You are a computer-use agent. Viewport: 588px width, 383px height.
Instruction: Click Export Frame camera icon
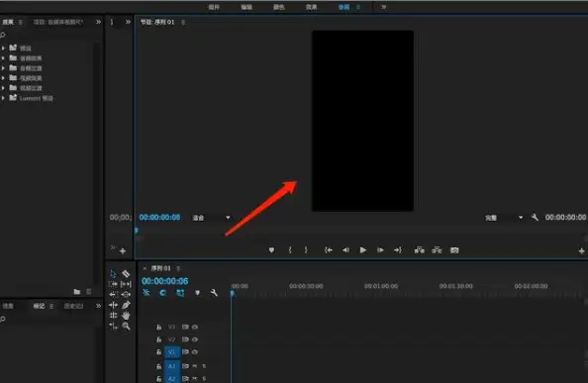(454, 250)
